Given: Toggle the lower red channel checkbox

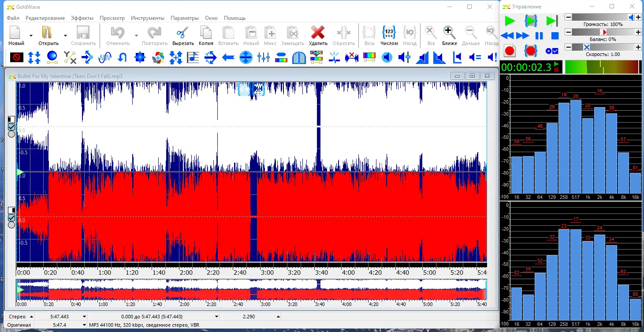Looking at the screenshot, I should click(x=11, y=218).
